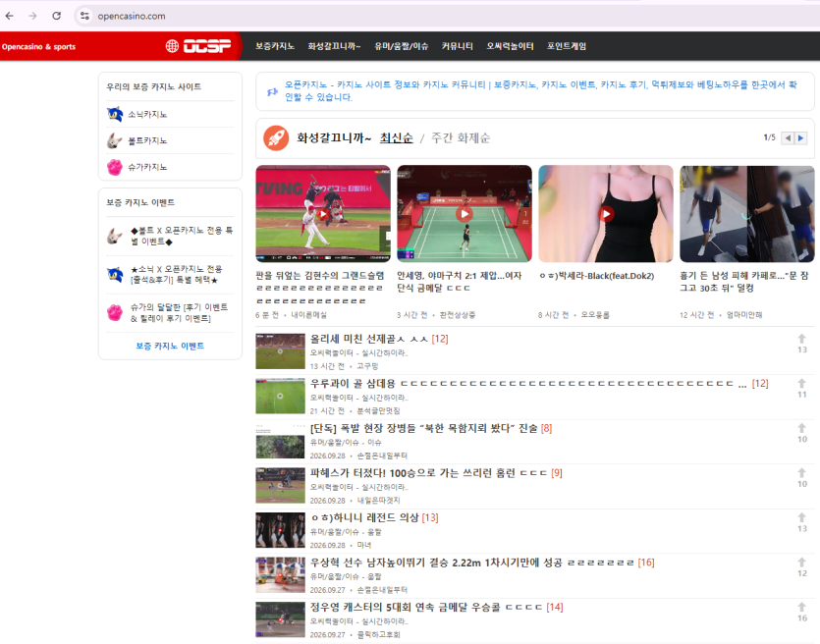Upvote the 올리세 미친 선제골 post
Image resolution: width=820 pixels, height=644 pixels.
pyautogui.click(x=801, y=339)
